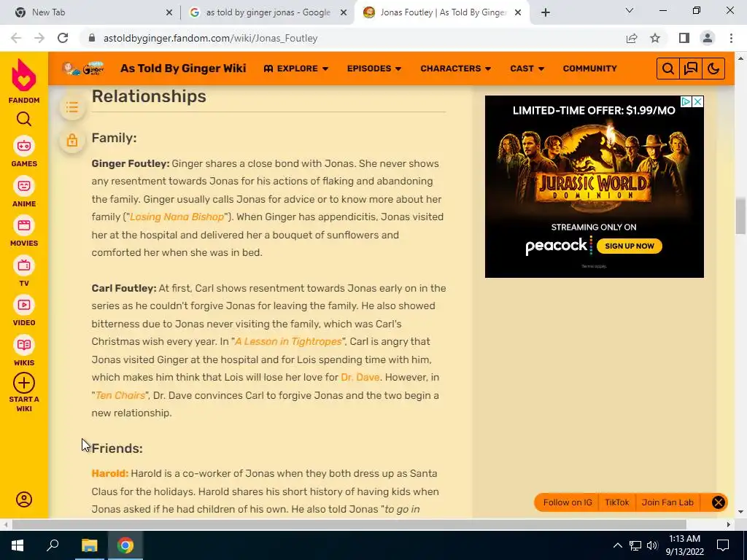Open Chrome's three-dot menu
This screenshot has height=560, width=747.
[731, 38]
